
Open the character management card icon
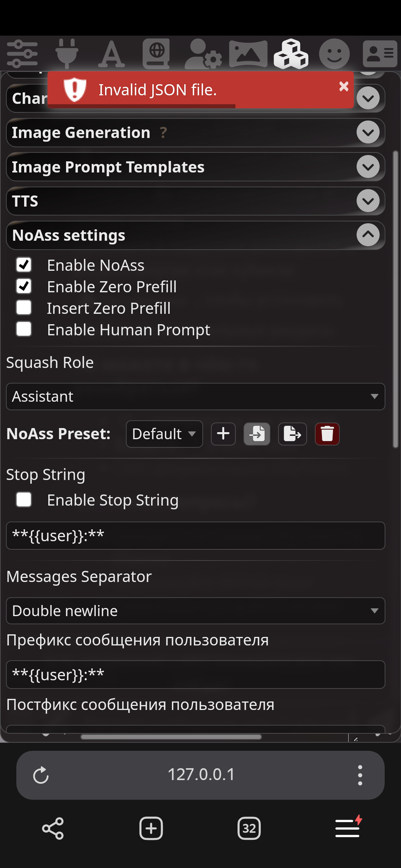[x=380, y=54]
